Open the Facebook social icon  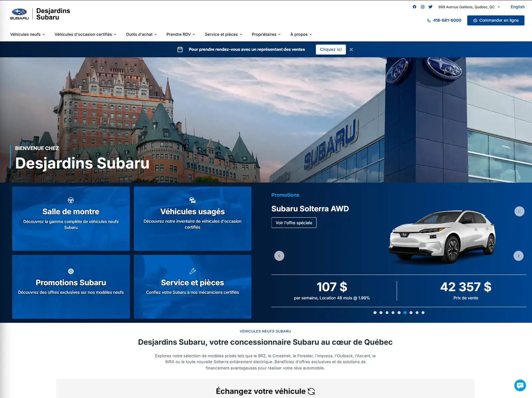[414, 7]
